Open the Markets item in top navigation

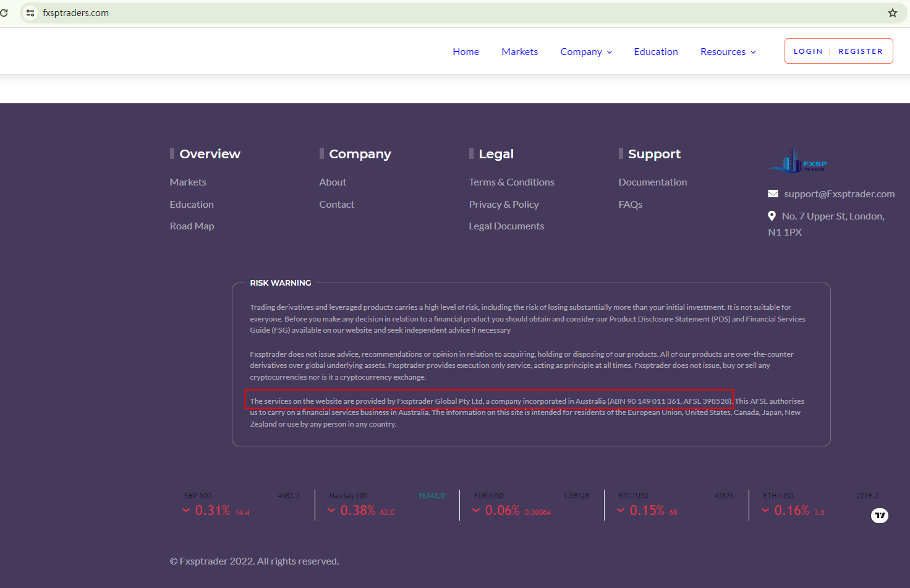point(519,52)
